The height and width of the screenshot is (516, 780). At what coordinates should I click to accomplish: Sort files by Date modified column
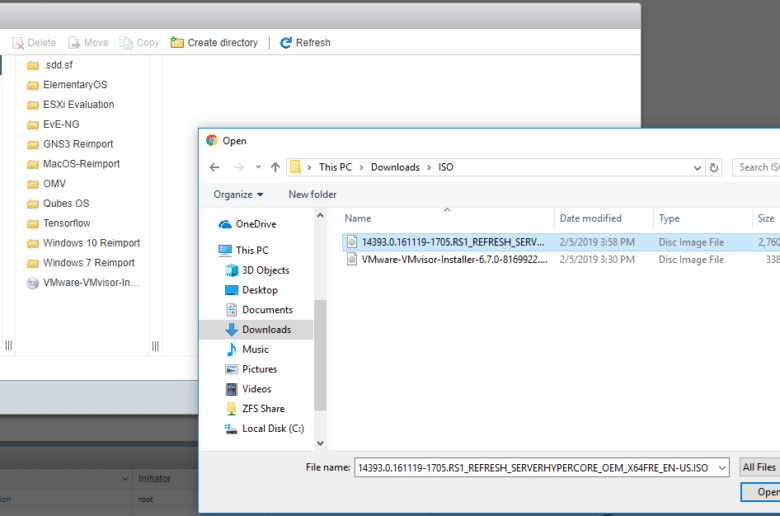click(x=604, y=218)
